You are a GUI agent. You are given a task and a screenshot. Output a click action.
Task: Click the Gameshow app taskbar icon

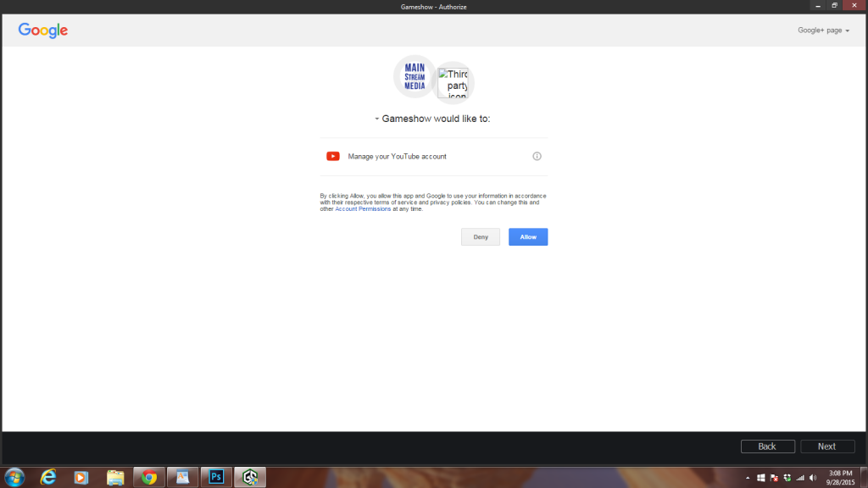[x=250, y=477]
